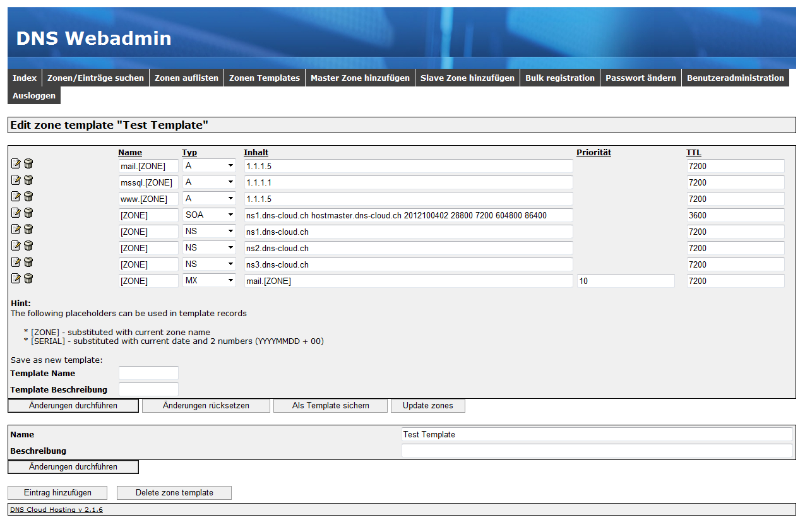Viewport: 805px width, 532px height.
Task: Open the Zonen Templates menu item
Action: pos(264,78)
